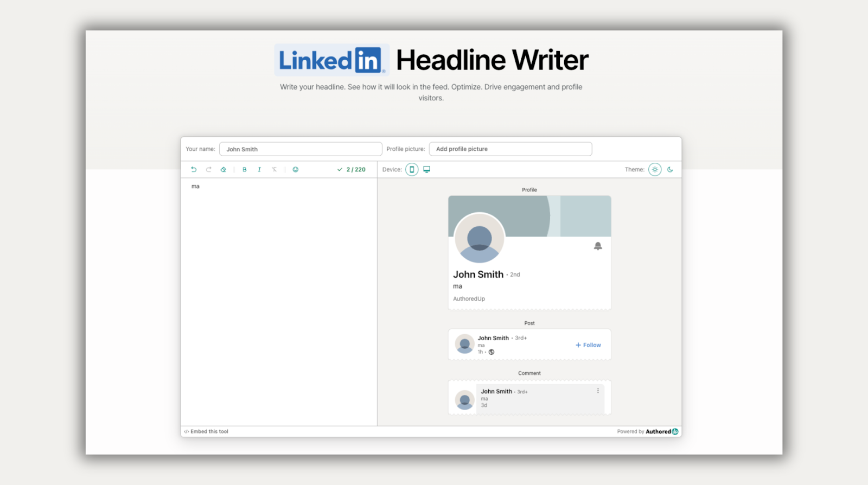
Task: Redo the last edit
Action: point(208,169)
